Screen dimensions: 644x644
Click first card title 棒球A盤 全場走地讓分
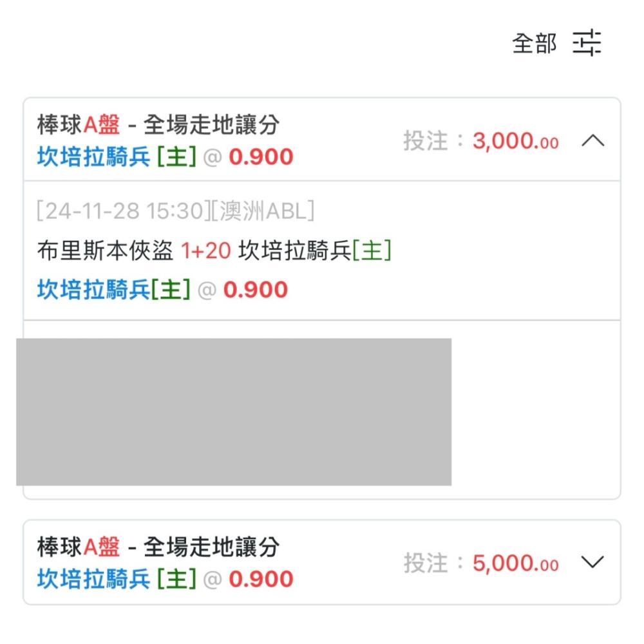(x=158, y=124)
